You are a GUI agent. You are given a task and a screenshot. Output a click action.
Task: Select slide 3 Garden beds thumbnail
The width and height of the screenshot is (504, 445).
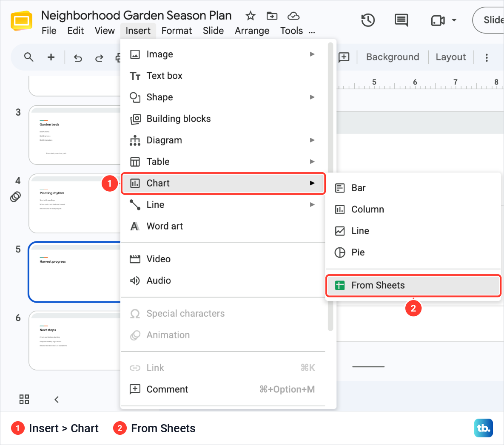point(74,135)
